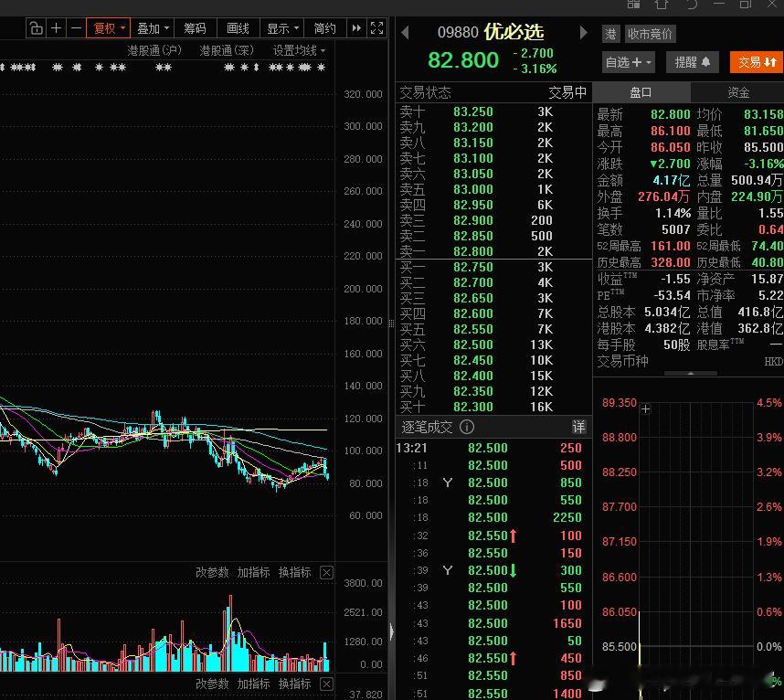Select 买十 price 82.300
784x700 pixels.
pos(472,407)
